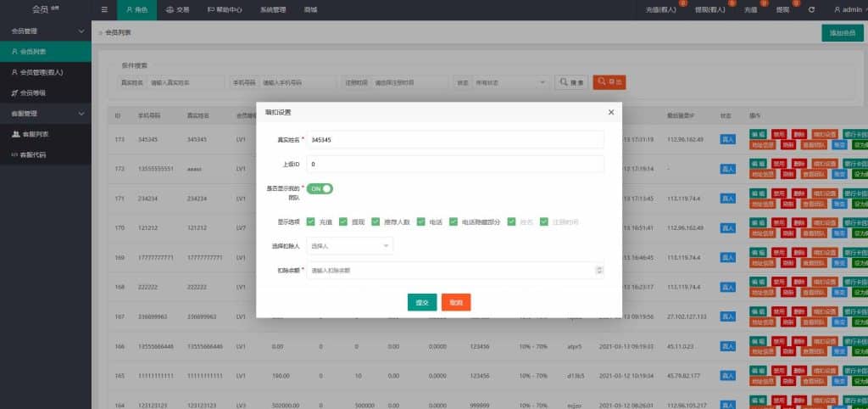Click the 搜索 search button

click(571, 82)
